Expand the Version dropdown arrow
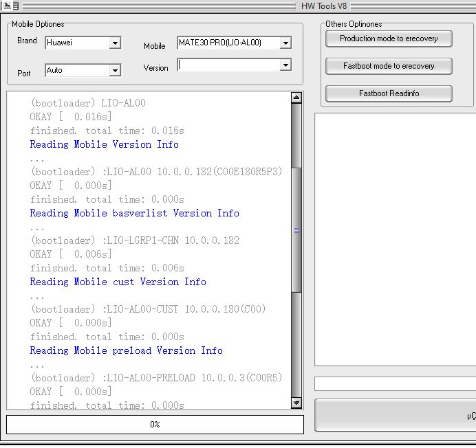Screen dimensions: 476x448 pos(285,65)
